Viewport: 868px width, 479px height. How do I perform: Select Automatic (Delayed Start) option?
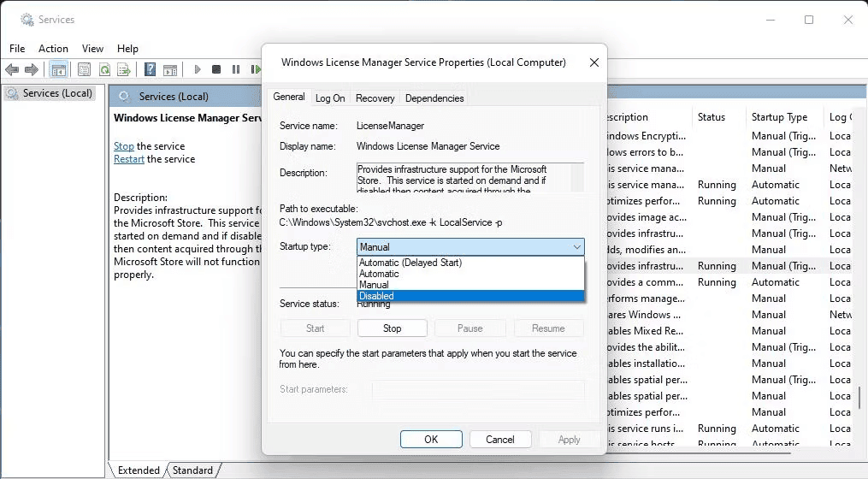[x=469, y=263]
